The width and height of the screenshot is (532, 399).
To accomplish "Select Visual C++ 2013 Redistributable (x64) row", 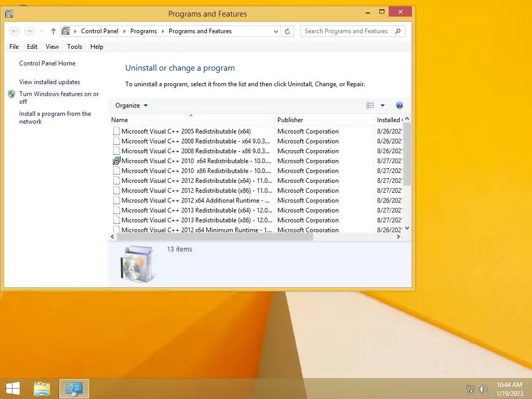I will (258, 210).
